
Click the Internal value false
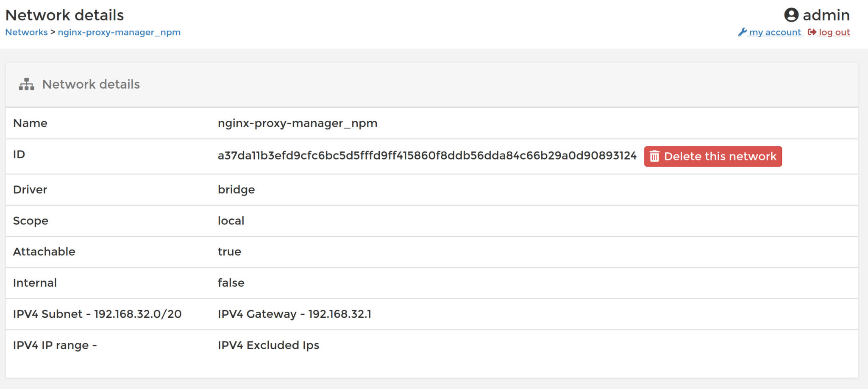[231, 283]
